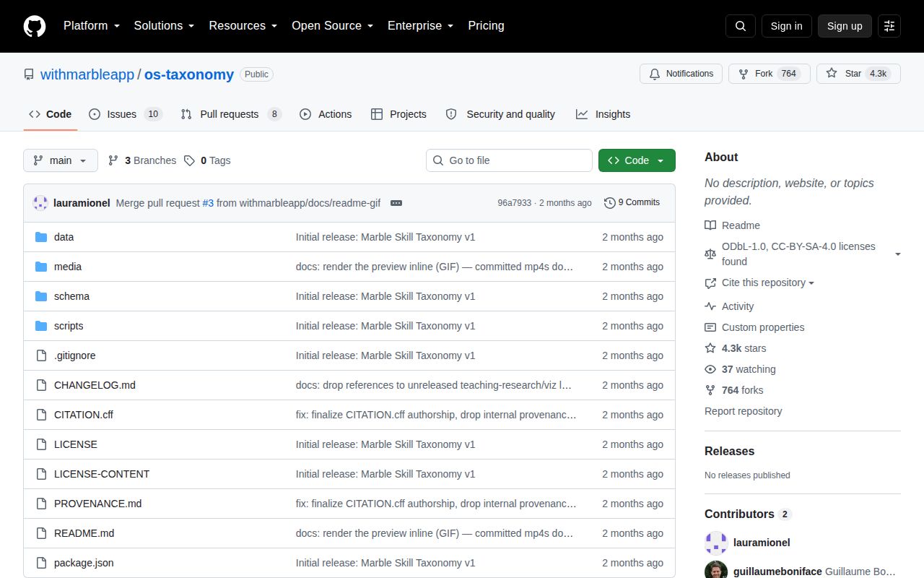Expand Cite this repository dropdown

pyautogui.click(x=768, y=282)
